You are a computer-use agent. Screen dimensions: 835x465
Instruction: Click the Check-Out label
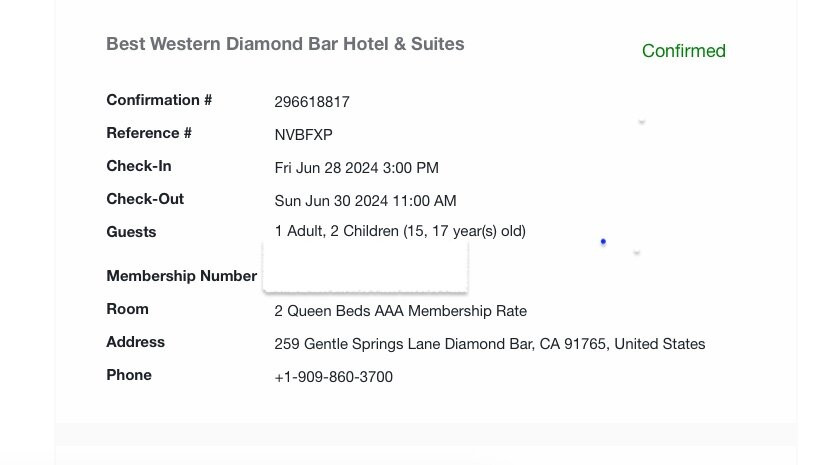(145, 199)
